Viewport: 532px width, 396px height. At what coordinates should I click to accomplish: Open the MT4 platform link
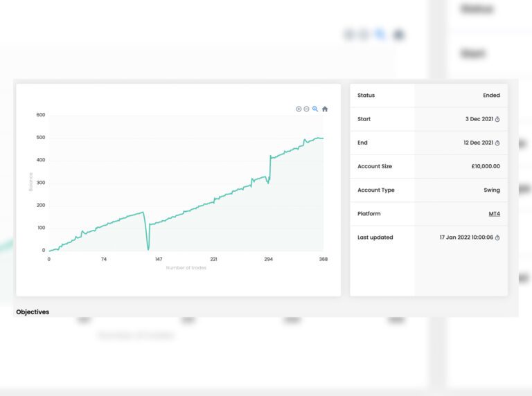click(494, 214)
